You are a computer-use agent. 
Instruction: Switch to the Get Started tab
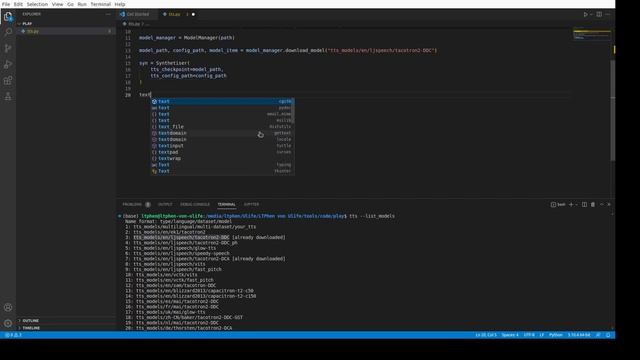[x=138, y=14]
